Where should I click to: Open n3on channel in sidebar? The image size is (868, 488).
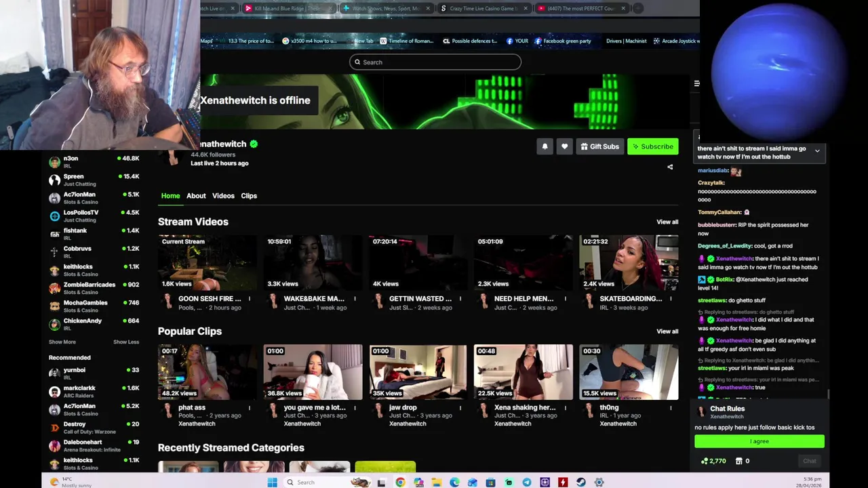click(x=94, y=162)
